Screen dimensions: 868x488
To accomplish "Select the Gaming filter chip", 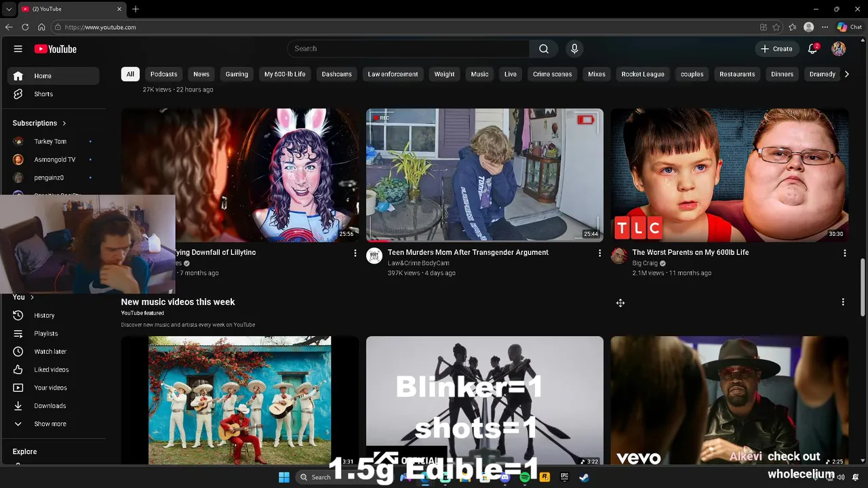I will point(237,74).
